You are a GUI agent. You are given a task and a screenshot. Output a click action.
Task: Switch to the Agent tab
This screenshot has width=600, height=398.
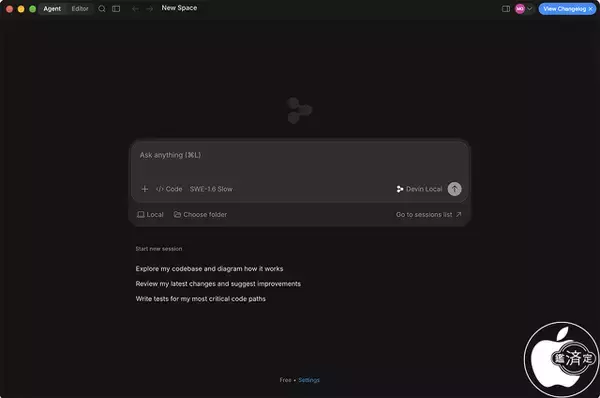coord(52,8)
